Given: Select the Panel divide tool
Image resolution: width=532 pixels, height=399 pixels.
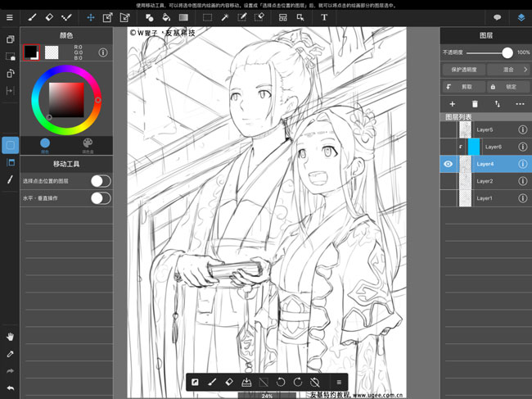Looking at the screenshot, I should [283, 17].
